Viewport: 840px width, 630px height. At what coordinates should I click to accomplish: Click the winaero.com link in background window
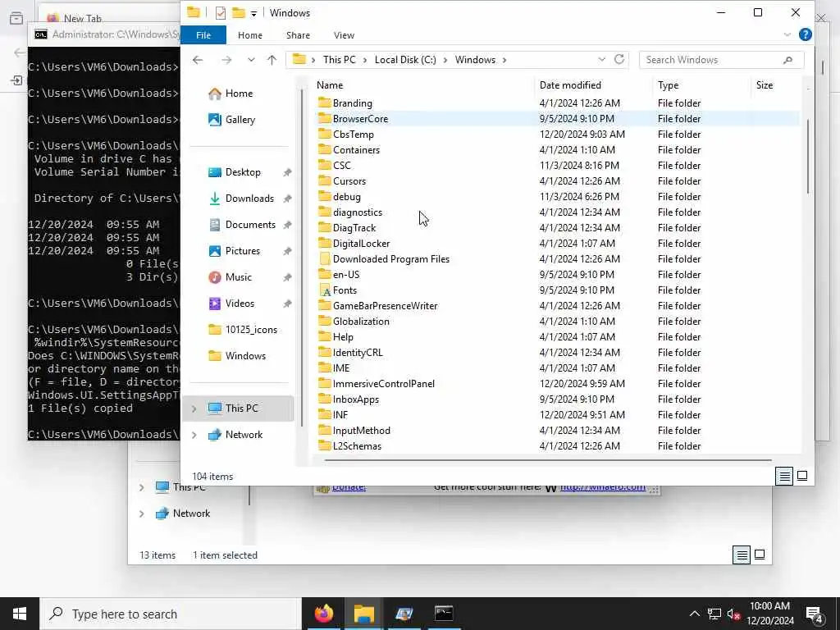pyautogui.click(x=602, y=487)
